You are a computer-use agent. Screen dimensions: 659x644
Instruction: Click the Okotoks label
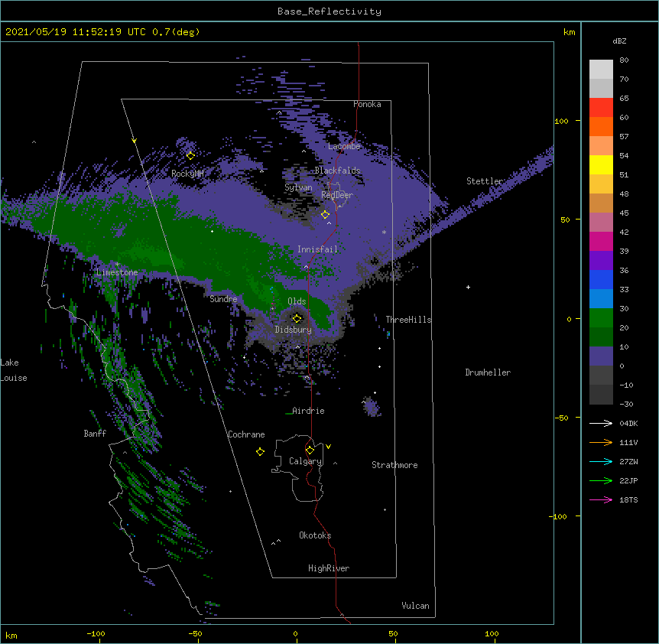(x=315, y=535)
